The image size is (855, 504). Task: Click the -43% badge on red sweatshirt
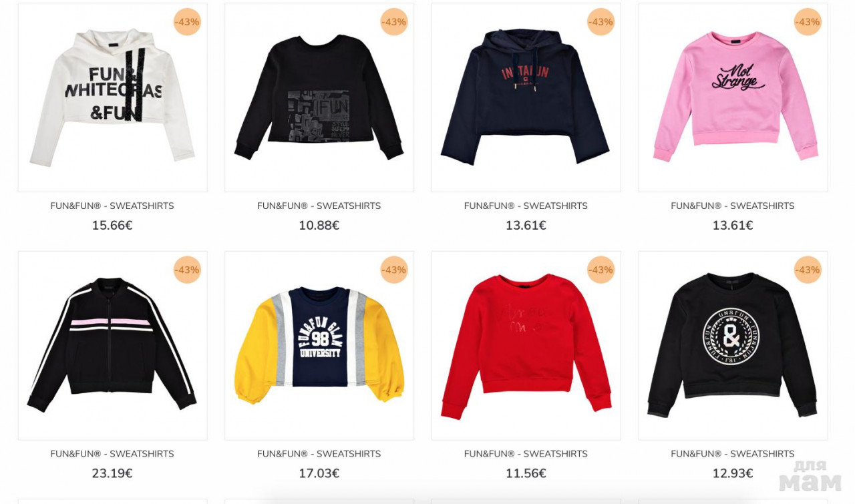point(601,270)
